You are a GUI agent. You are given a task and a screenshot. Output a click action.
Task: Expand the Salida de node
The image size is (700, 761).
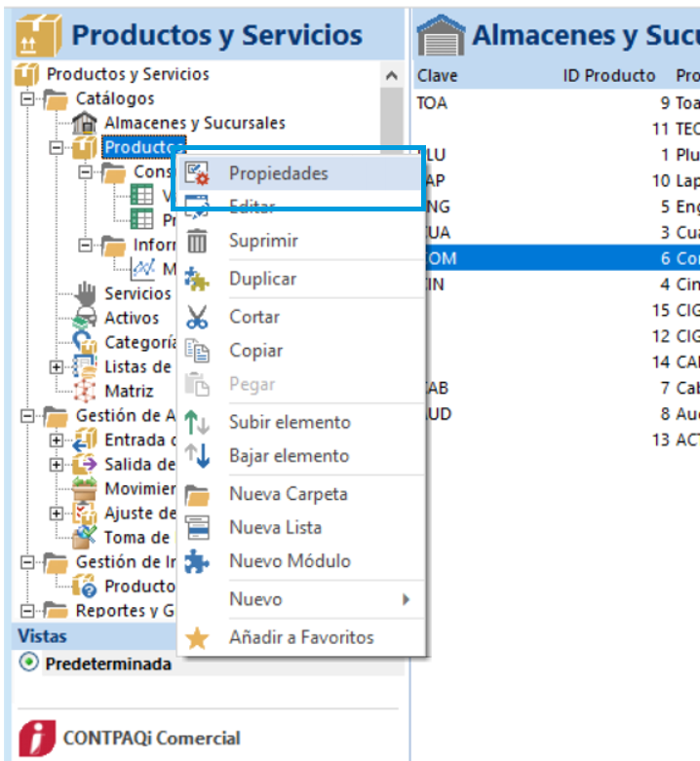pos(57,465)
